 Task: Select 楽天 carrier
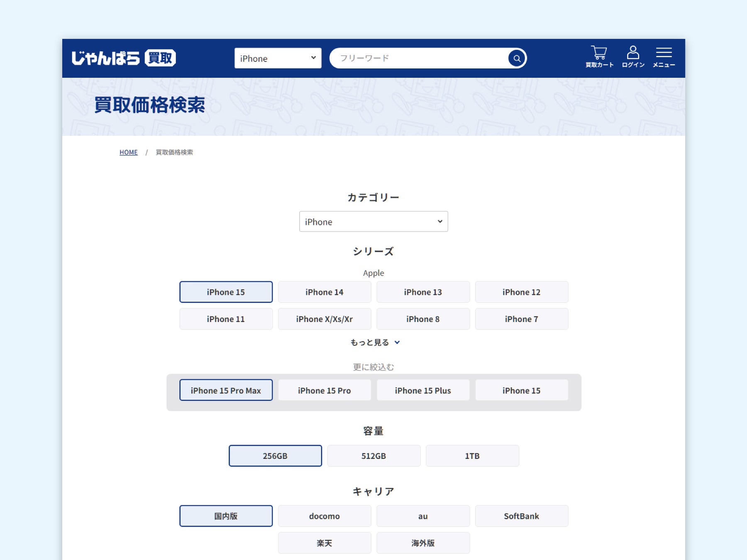click(325, 543)
